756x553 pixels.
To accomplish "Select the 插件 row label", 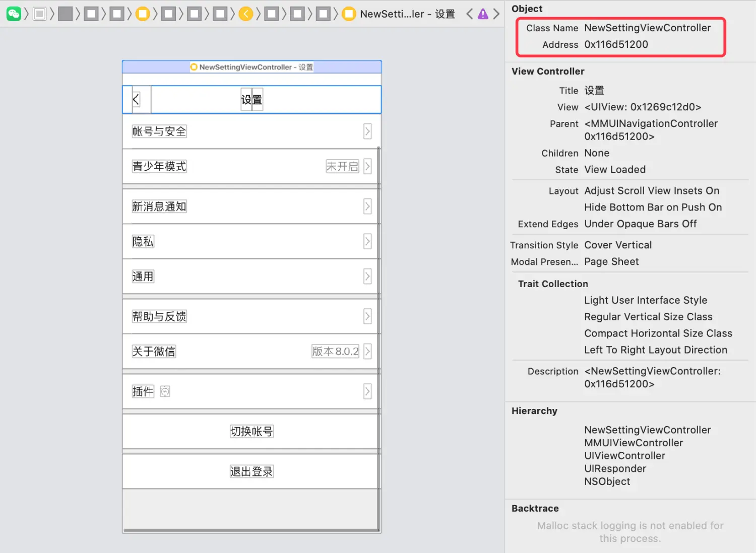I will tap(143, 391).
